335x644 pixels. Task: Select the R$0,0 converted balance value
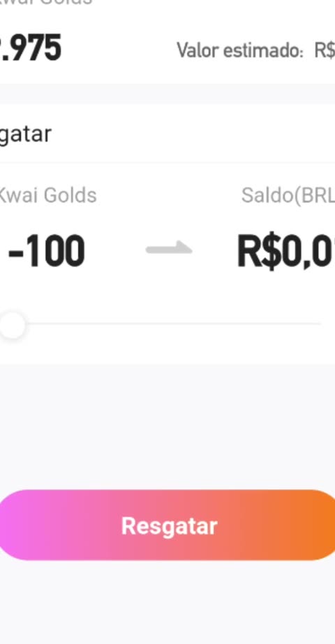coord(286,252)
